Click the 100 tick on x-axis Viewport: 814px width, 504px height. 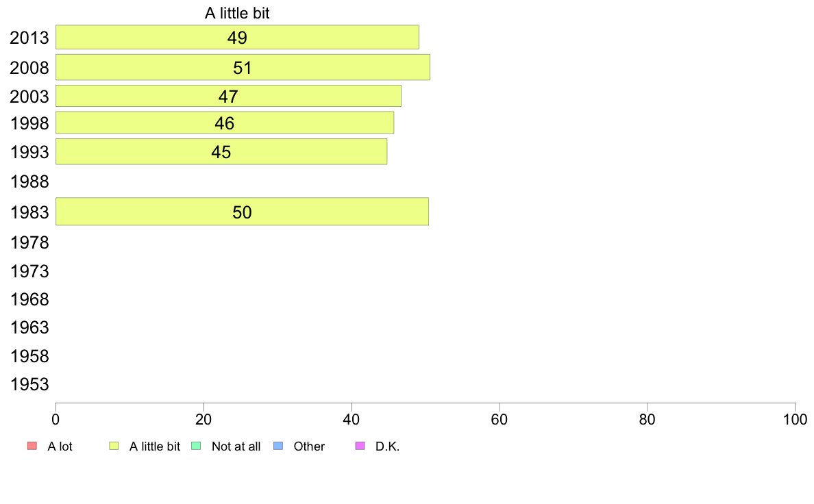(795, 419)
